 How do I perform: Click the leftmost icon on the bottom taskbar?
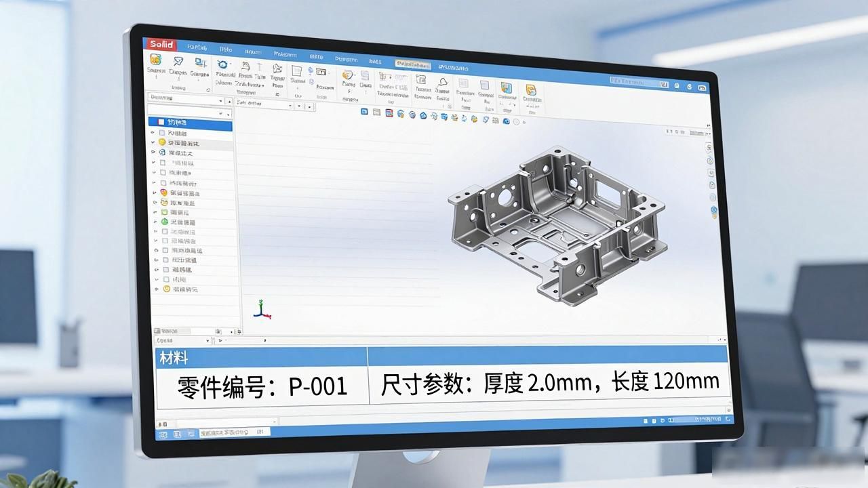pos(163,434)
